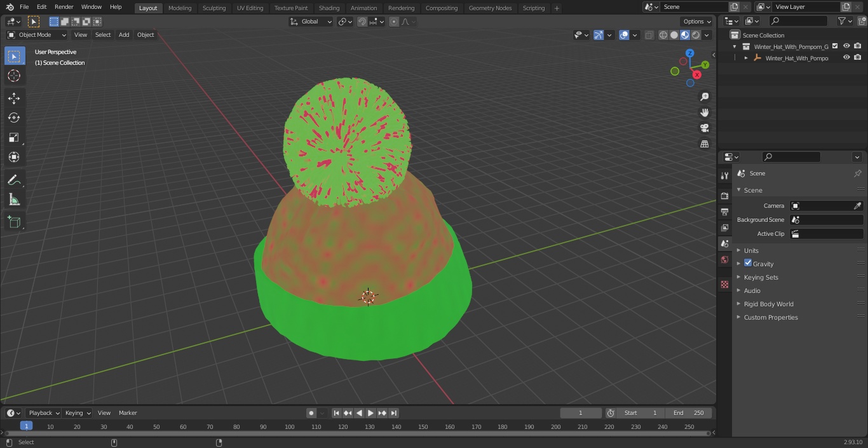Select the Measure tool
868x448 pixels.
click(14, 200)
